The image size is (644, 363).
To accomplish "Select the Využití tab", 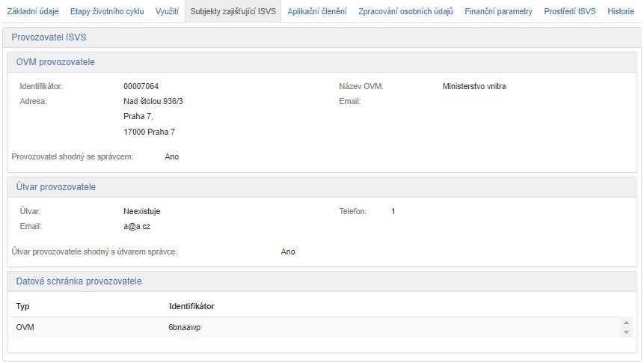I will (167, 12).
